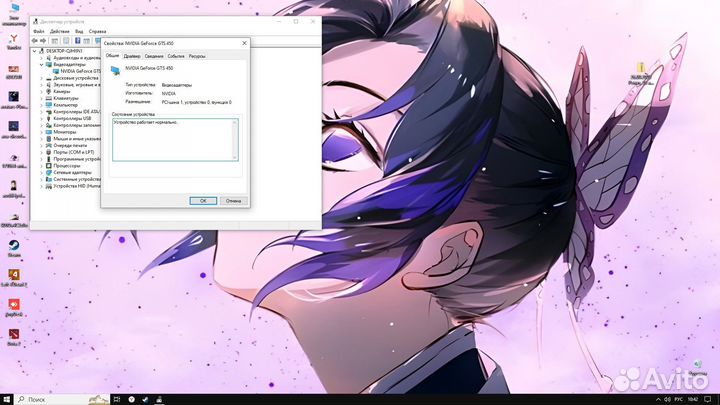
Task: Open Task View on the taskbar
Action: tap(117, 399)
